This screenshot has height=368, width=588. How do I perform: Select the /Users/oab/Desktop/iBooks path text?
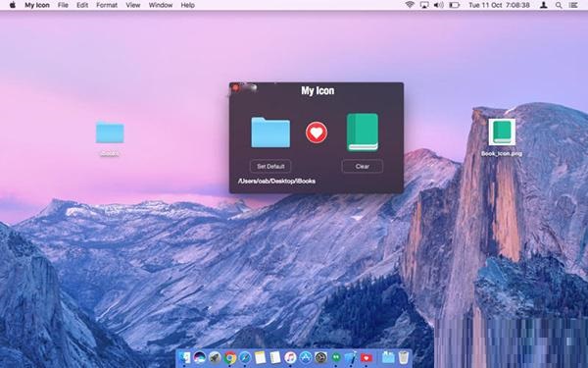coord(276,181)
